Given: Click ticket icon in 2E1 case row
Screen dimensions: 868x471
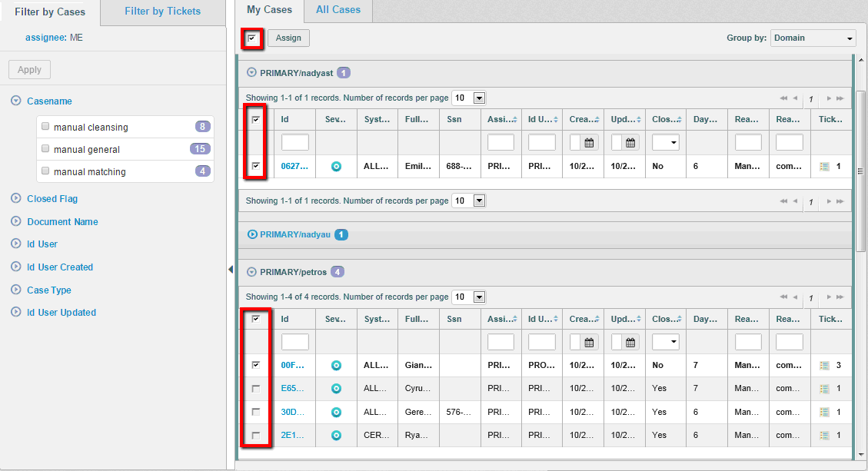Looking at the screenshot, I should (x=824, y=435).
